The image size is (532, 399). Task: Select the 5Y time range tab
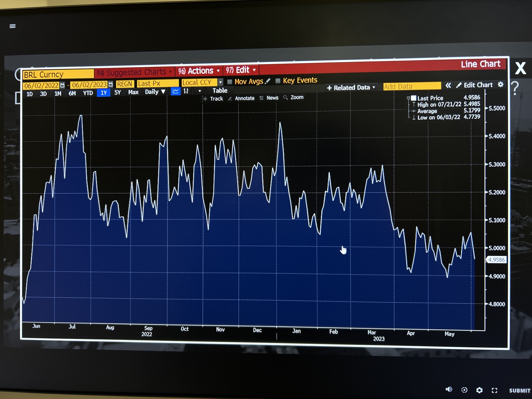117,93
